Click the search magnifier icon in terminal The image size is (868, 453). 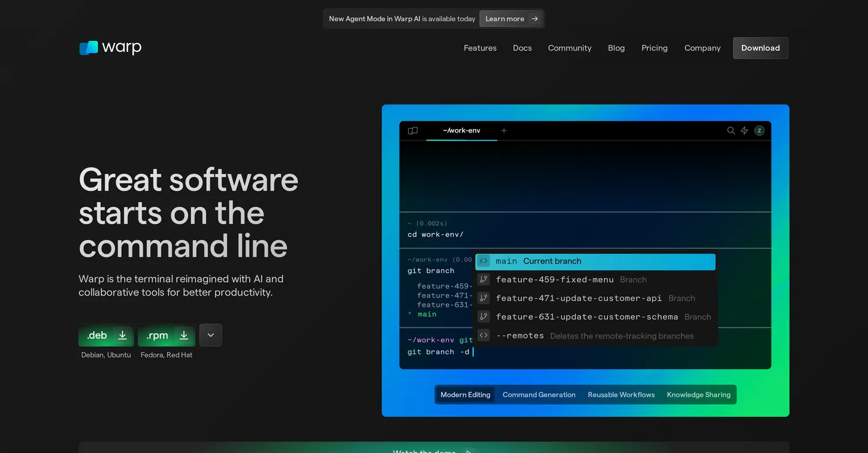click(x=731, y=130)
